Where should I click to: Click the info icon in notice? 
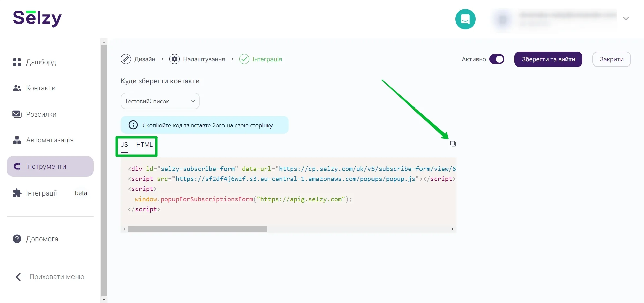click(x=133, y=125)
